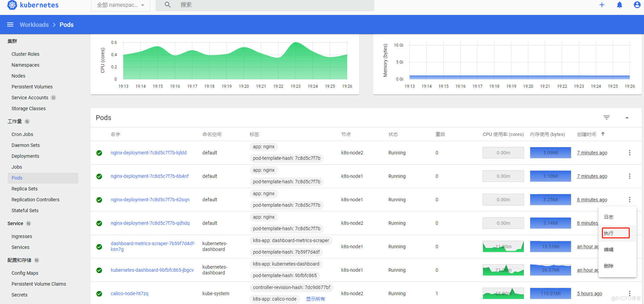The height and width of the screenshot is (304, 644).
Task: Open Stateful Sets in sidebar
Action: pos(25,210)
